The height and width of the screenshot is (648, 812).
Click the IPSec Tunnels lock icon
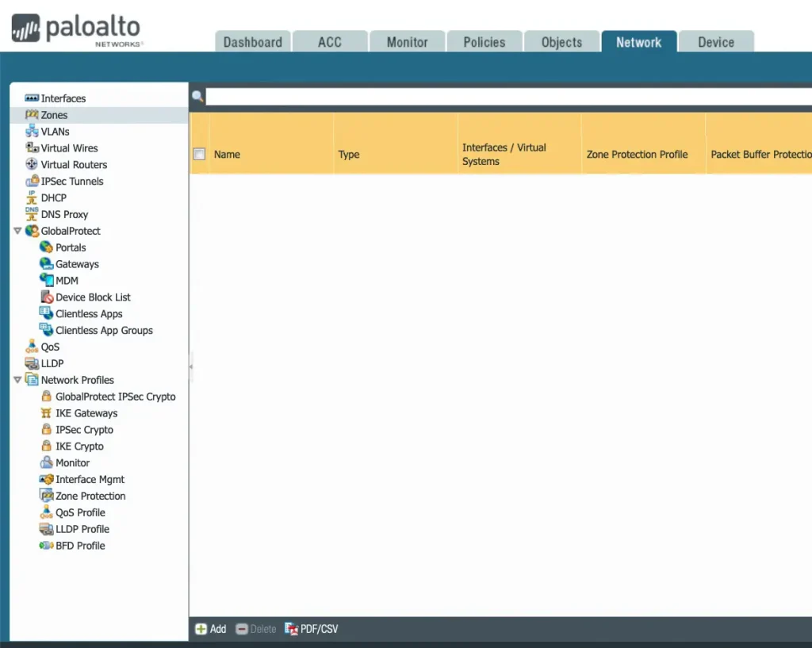[x=32, y=182]
